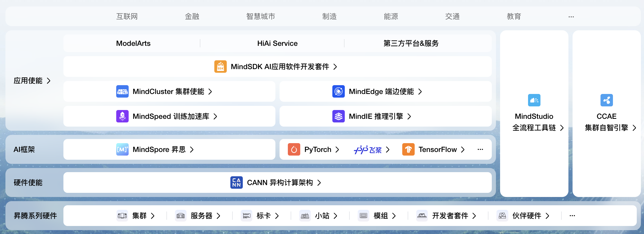Select the 互联网 industry tab
Image resolution: width=644 pixels, height=234 pixels.
[x=127, y=17]
